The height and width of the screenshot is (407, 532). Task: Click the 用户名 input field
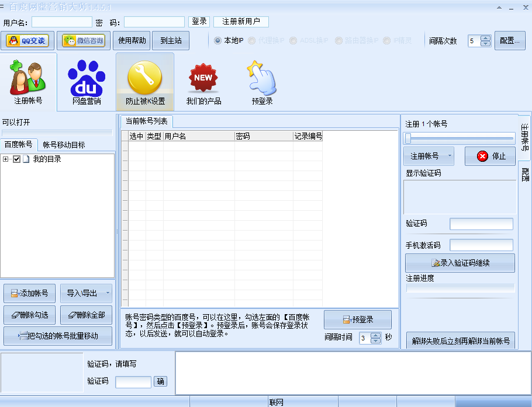pyautogui.click(x=61, y=21)
